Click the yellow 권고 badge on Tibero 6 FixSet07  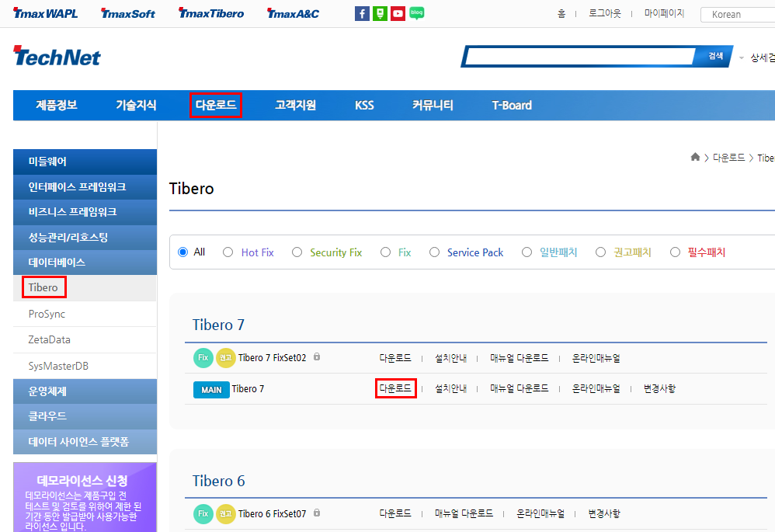point(225,513)
